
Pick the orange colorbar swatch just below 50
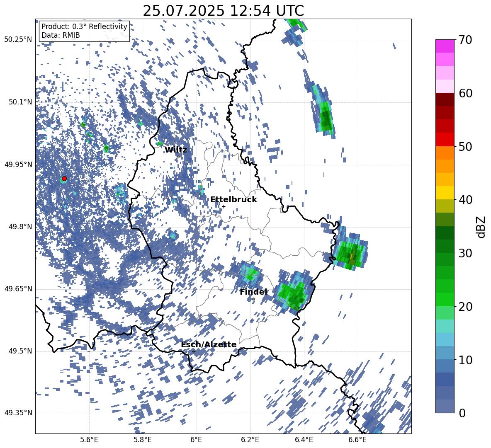click(445, 153)
